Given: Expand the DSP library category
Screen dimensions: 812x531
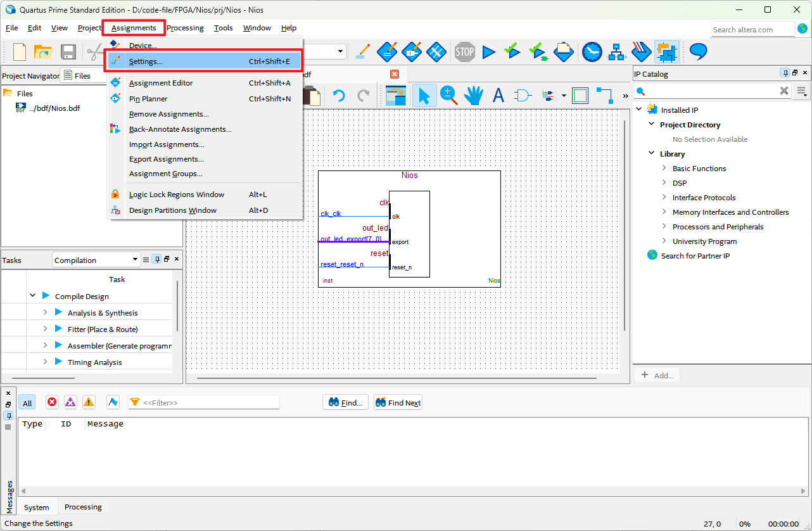Looking at the screenshot, I should pos(664,182).
